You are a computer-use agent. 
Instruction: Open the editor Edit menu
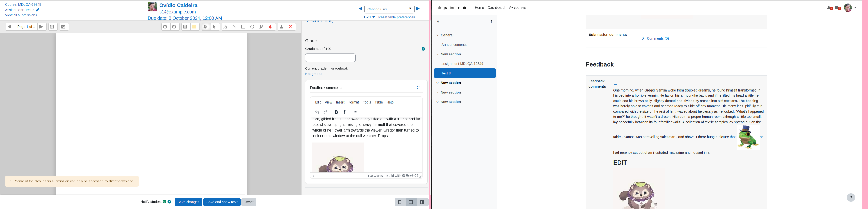tap(318, 102)
